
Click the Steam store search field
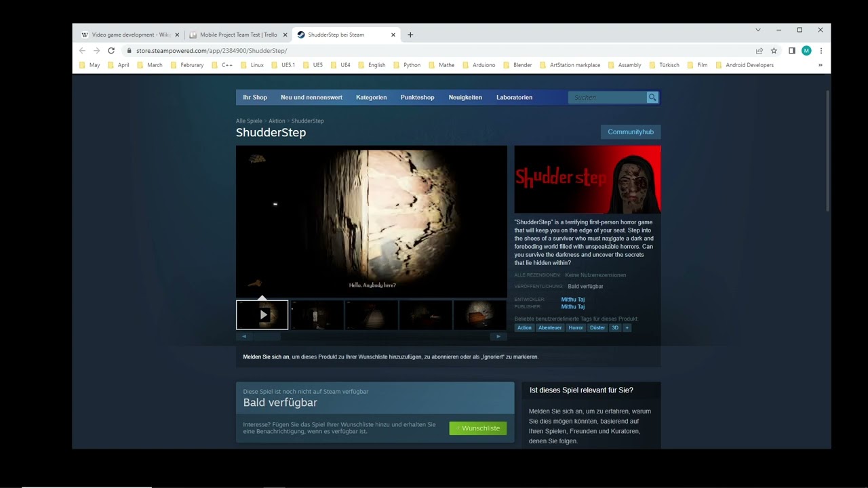point(608,98)
